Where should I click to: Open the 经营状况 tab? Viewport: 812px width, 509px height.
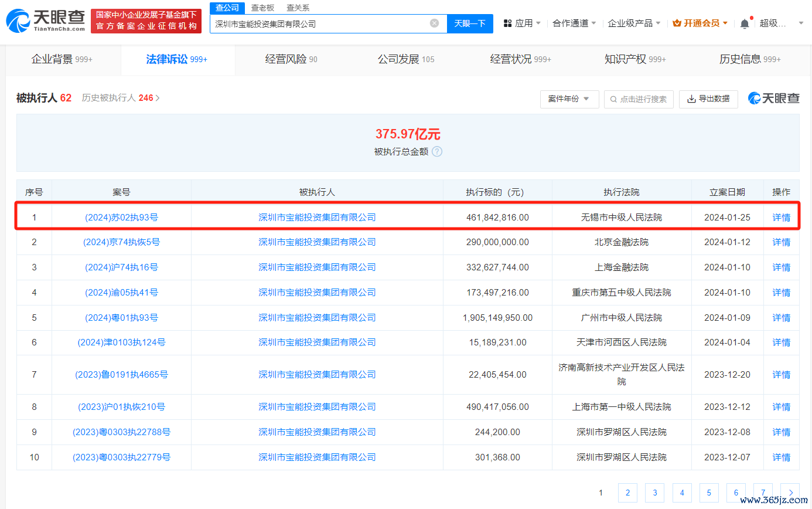(520, 59)
